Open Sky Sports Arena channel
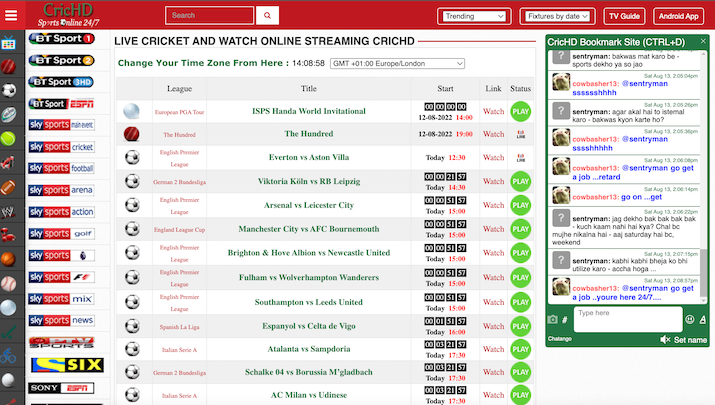The image size is (715, 405). pos(62,190)
